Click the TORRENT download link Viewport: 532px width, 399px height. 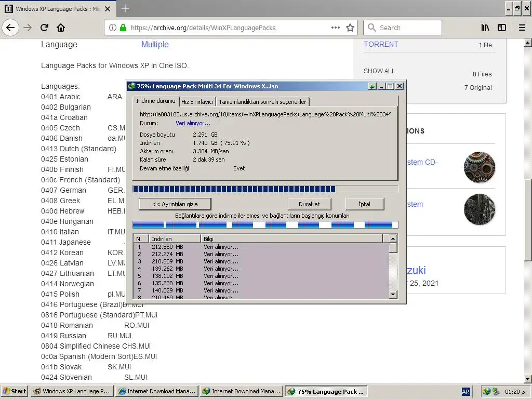coord(381,44)
